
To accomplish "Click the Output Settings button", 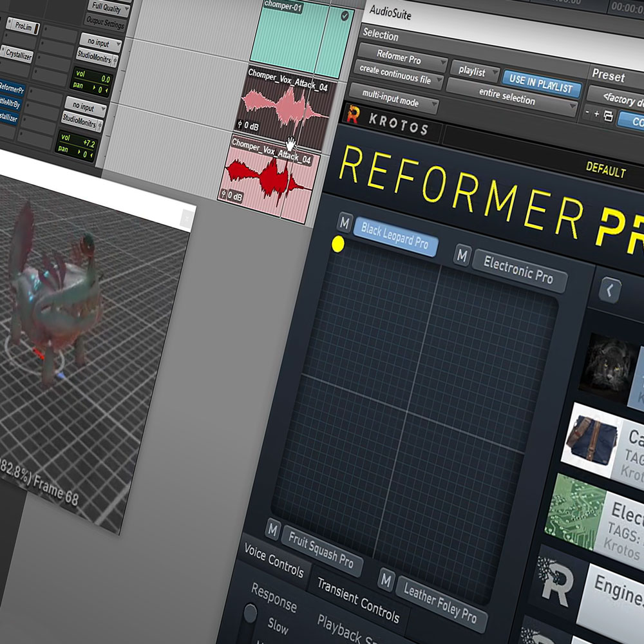I will [x=105, y=22].
